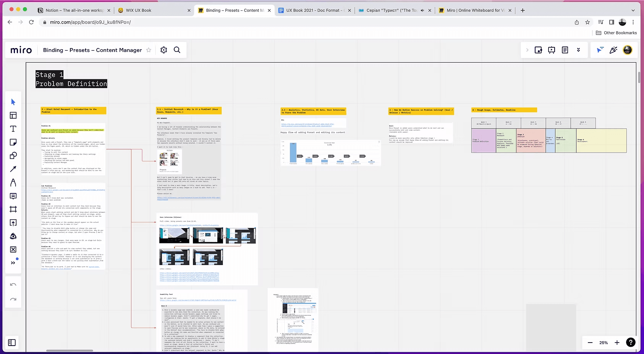Click the yellow Start Brief Document label
Image resolution: width=644 pixels, height=354 pixels.
[x=73, y=111]
